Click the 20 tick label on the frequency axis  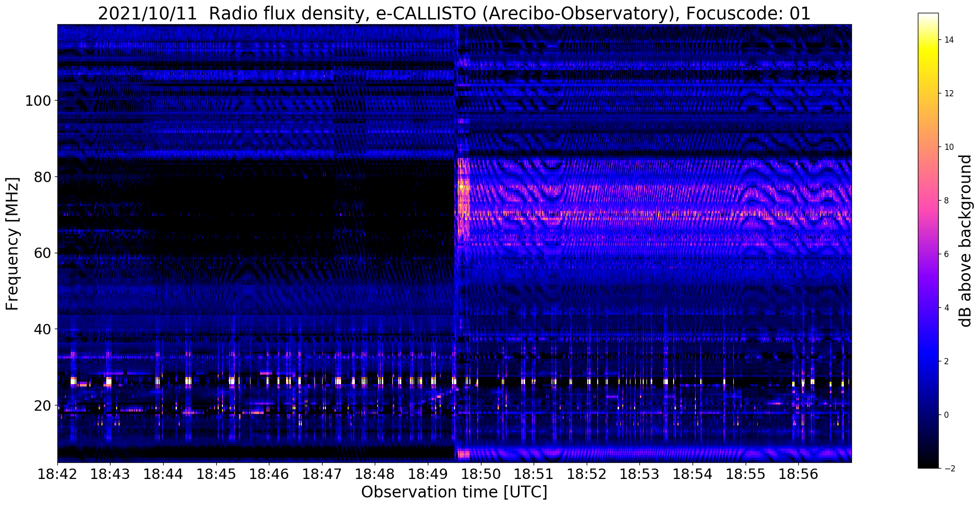42,405
